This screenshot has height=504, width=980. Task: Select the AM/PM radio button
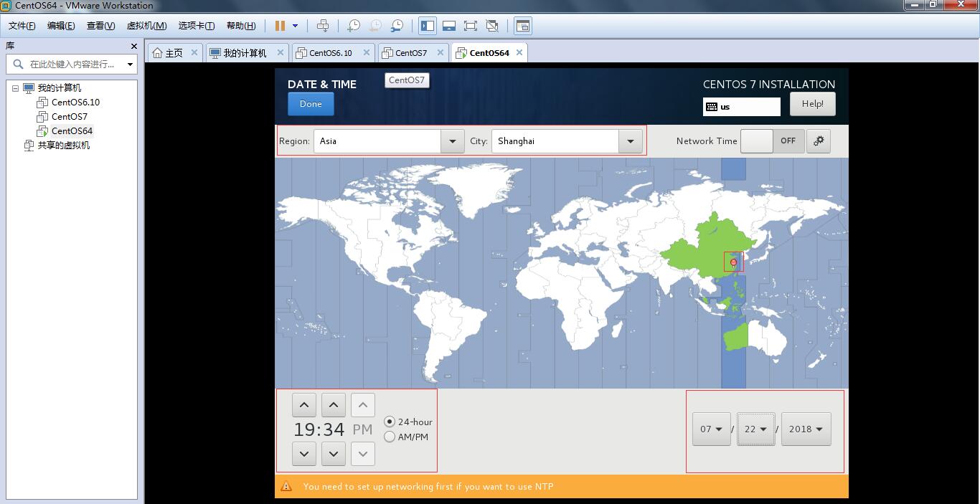[390, 437]
